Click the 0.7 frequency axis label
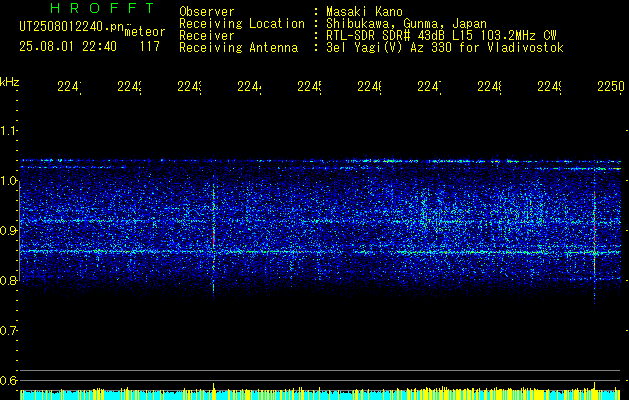The image size is (629, 400). pos(9,331)
